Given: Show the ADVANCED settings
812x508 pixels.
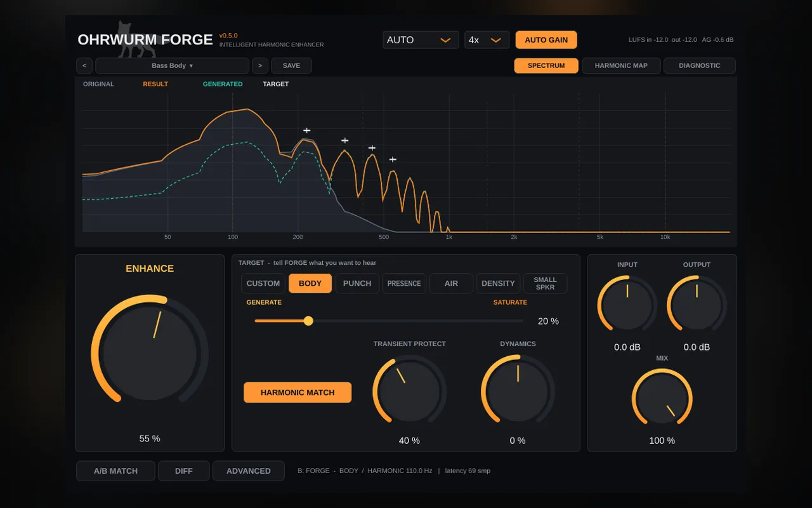Looking at the screenshot, I should coord(249,471).
